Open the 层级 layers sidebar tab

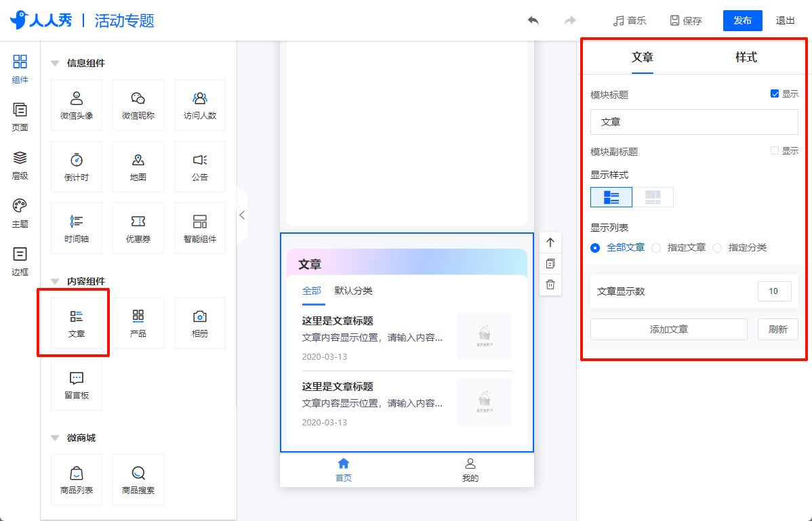20,165
